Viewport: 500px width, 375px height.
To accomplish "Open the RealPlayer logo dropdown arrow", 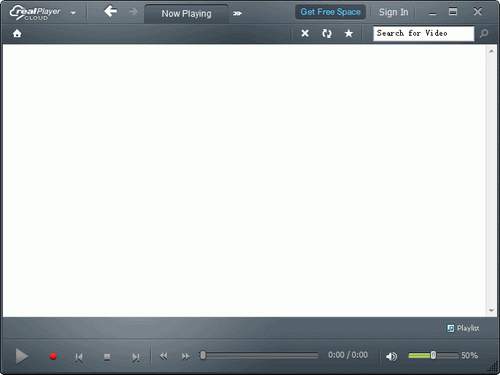I will [x=73, y=13].
